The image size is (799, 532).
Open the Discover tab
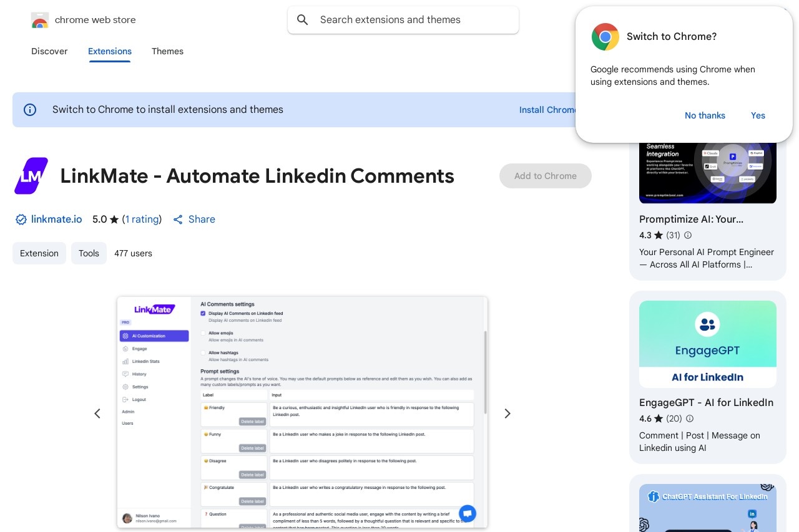(49, 51)
